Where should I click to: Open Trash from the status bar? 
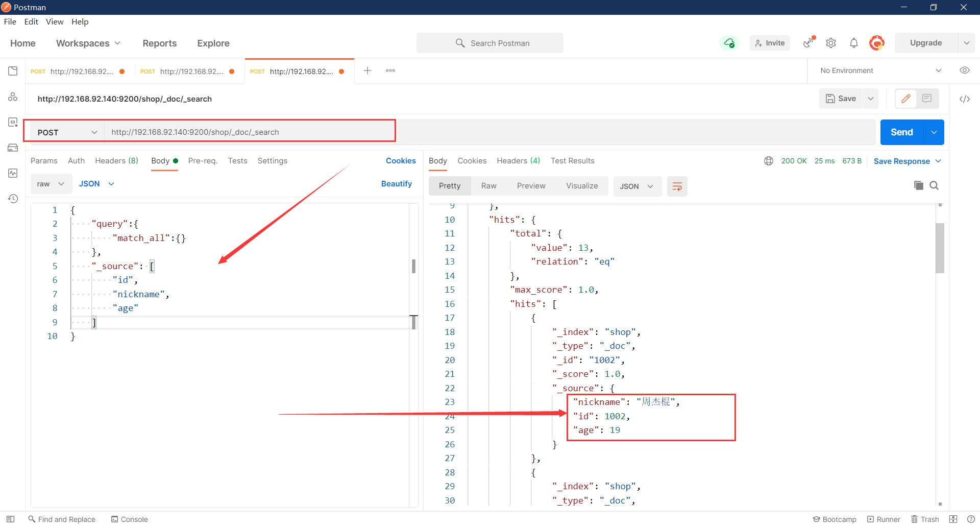point(925,519)
